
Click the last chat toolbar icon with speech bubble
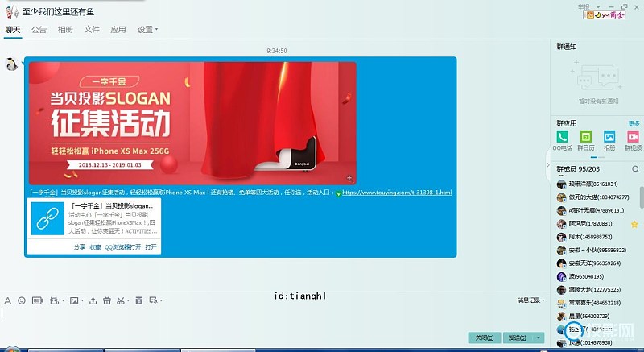coord(154,300)
